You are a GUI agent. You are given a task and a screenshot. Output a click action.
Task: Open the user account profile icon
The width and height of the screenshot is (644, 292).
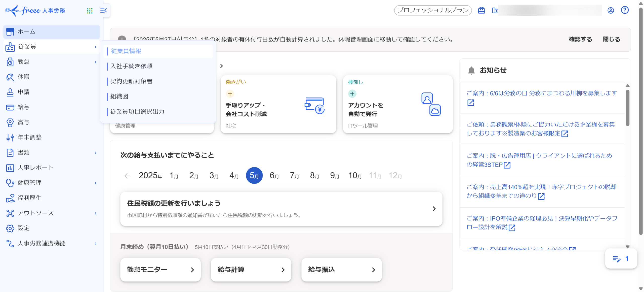611,10
